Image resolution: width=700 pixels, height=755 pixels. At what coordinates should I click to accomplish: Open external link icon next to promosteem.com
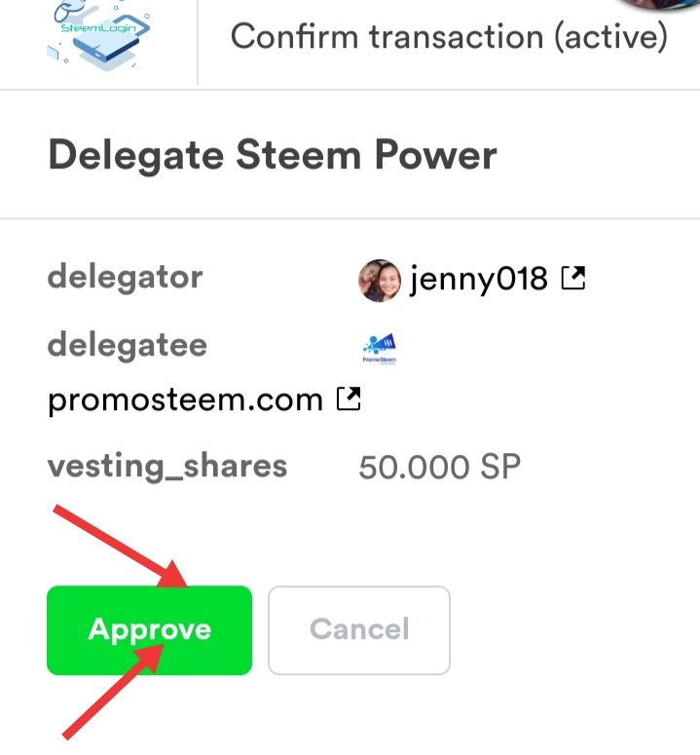coord(349,398)
